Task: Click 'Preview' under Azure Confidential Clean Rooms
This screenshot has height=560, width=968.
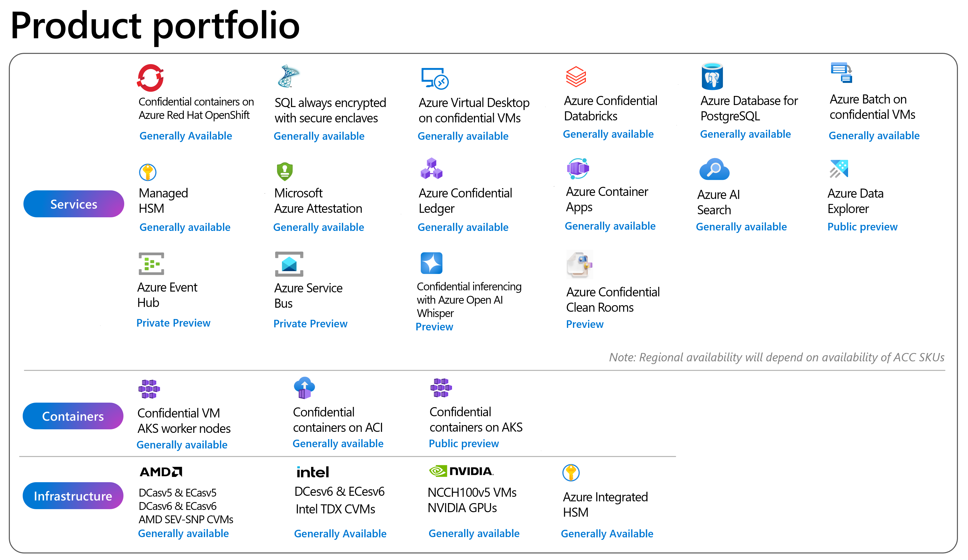Action: pos(585,325)
